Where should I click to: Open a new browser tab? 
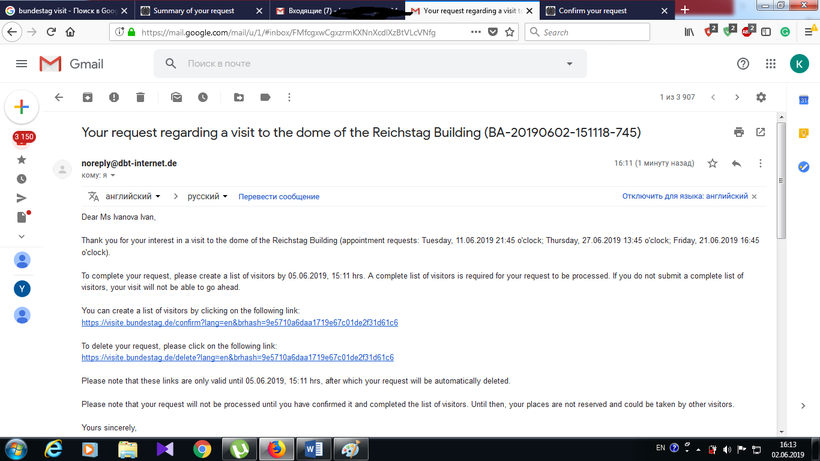(685, 10)
